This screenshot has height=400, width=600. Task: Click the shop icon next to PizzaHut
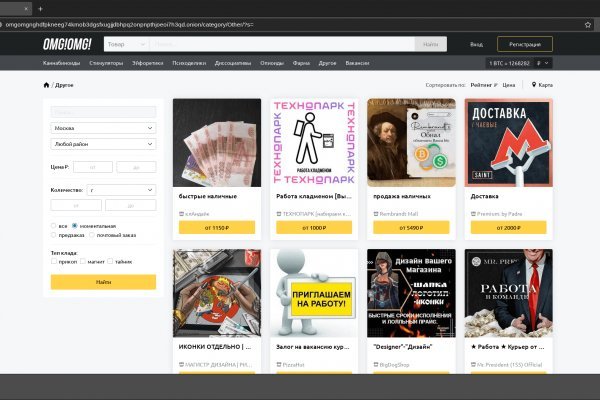click(x=278, y=366)
